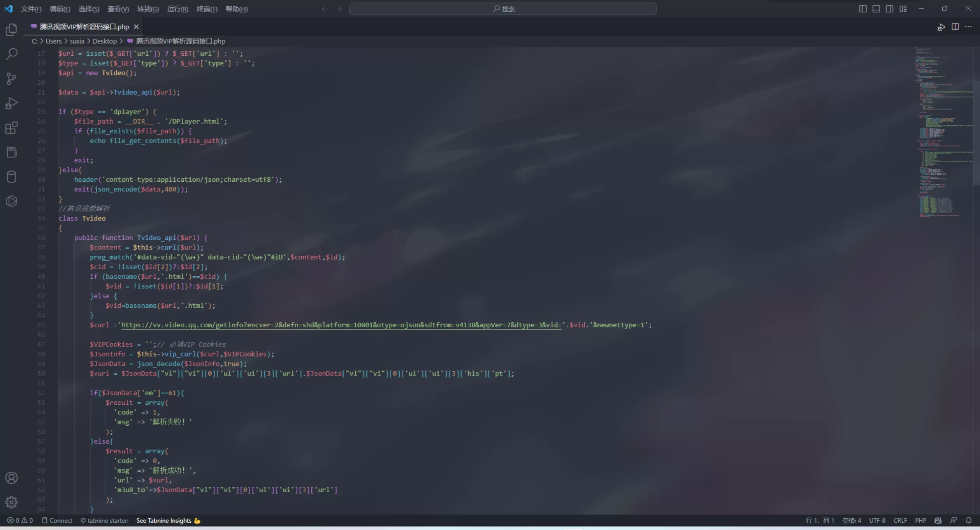
Task: Open the 终端(T) menu
Action: [x=207, y=9]
